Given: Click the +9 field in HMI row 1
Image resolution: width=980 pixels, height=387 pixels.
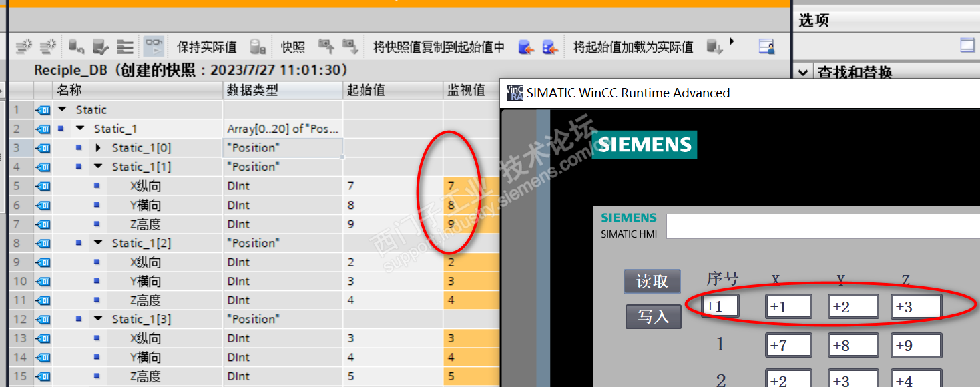Looking at the screenshot, I should point(917,345).
